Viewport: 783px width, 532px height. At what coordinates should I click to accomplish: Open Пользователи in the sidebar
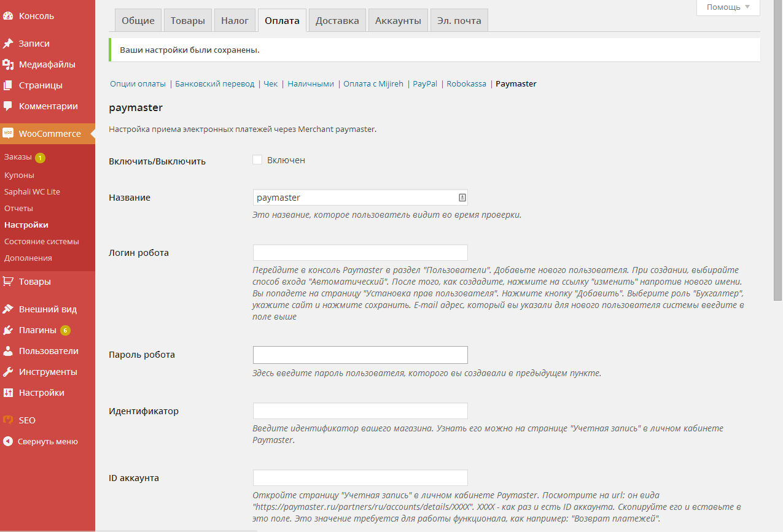47,351
